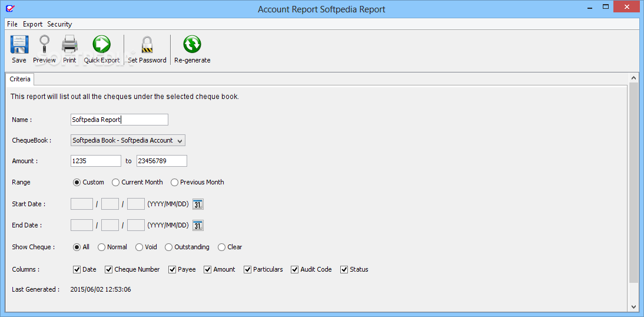The image size is (644, 317).
Task: Click the Print printer icon
Action: pos(69,44)
